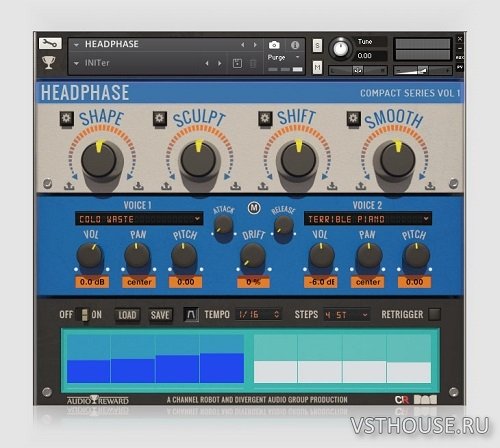This screenshot has width=500, height=448.
Task: Expand the HEADPHASE instrument name dropdown arrow
Action: click(x=76, y=45)
